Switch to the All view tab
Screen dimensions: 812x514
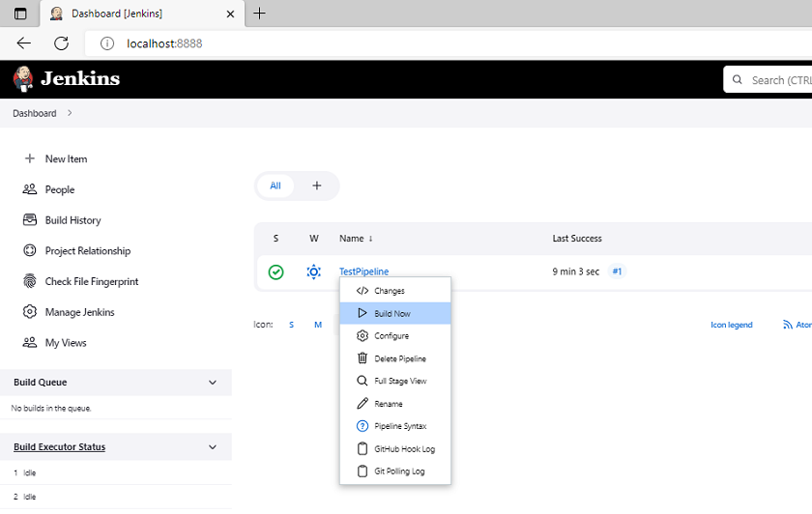[275, 186]
